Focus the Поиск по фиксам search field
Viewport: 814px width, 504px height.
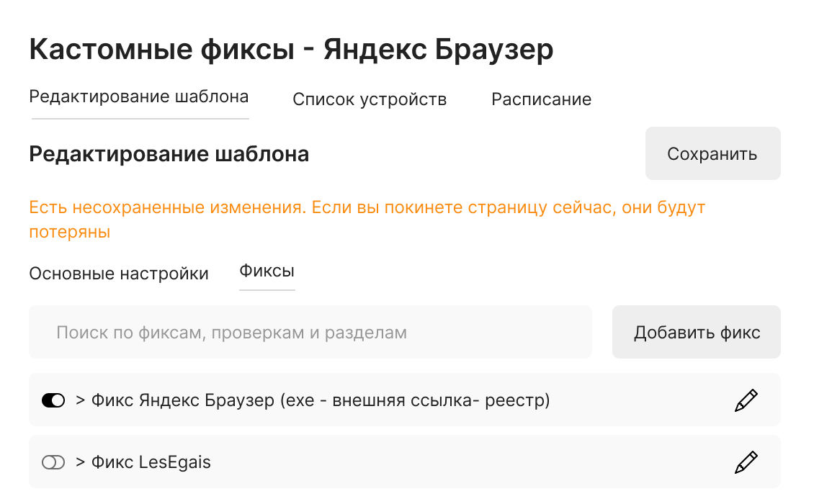(310, 332)
